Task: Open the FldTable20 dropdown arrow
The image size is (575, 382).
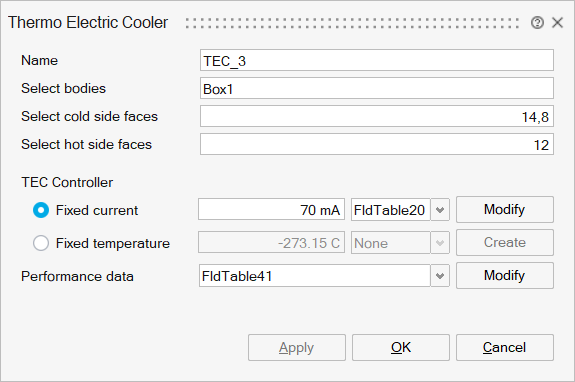Action: coord(440,210)
